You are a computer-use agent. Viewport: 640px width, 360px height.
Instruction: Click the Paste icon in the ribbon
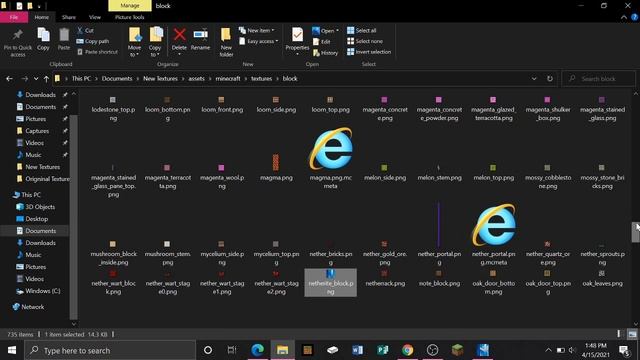(64, 39)
